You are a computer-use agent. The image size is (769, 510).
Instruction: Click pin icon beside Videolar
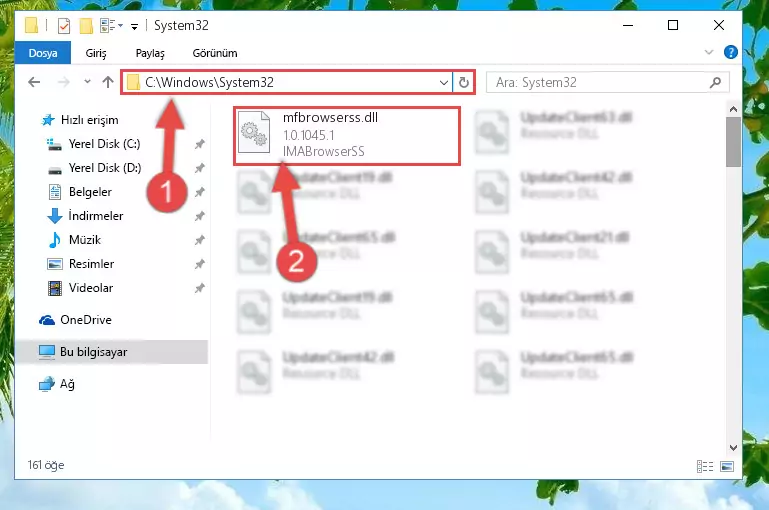click(200, 288)
